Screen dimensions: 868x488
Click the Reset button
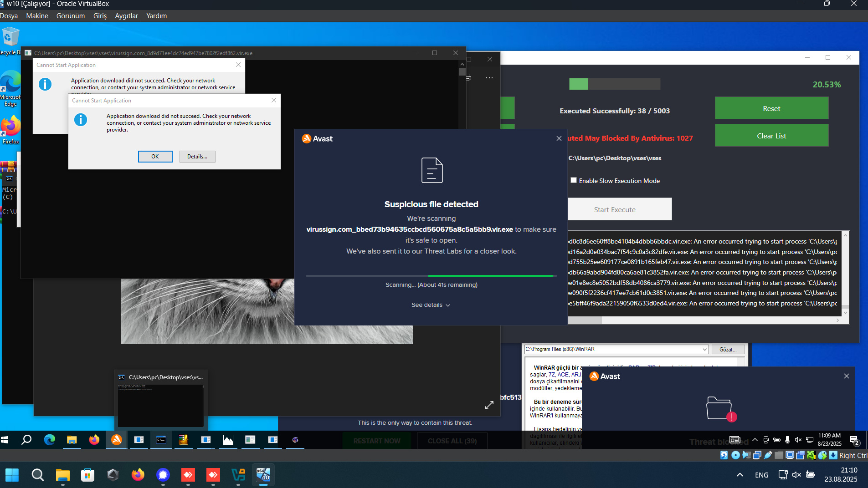point(771,108)
